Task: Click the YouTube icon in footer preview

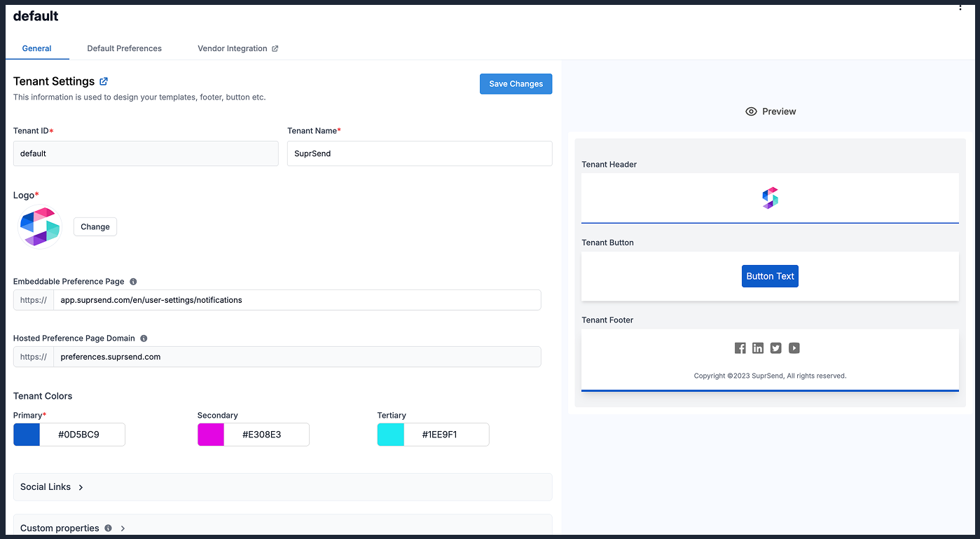Action: click(x=794, y=348)
